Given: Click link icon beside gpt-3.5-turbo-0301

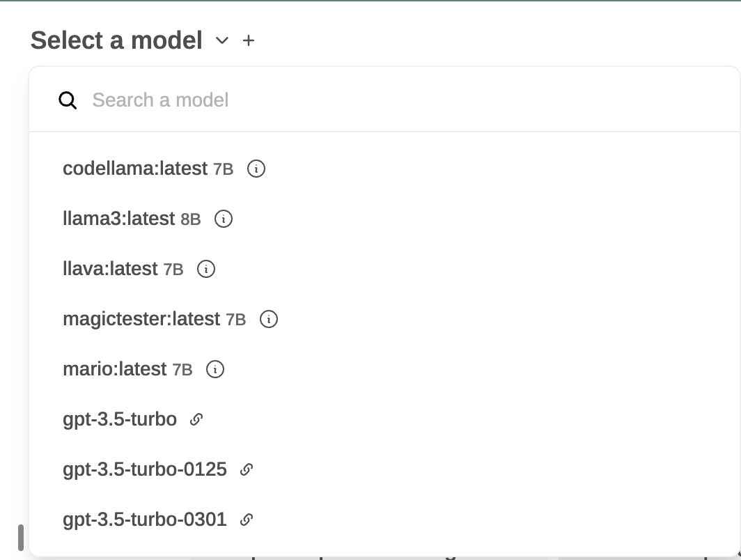Looking at the screenshot, I should (247, 520).
